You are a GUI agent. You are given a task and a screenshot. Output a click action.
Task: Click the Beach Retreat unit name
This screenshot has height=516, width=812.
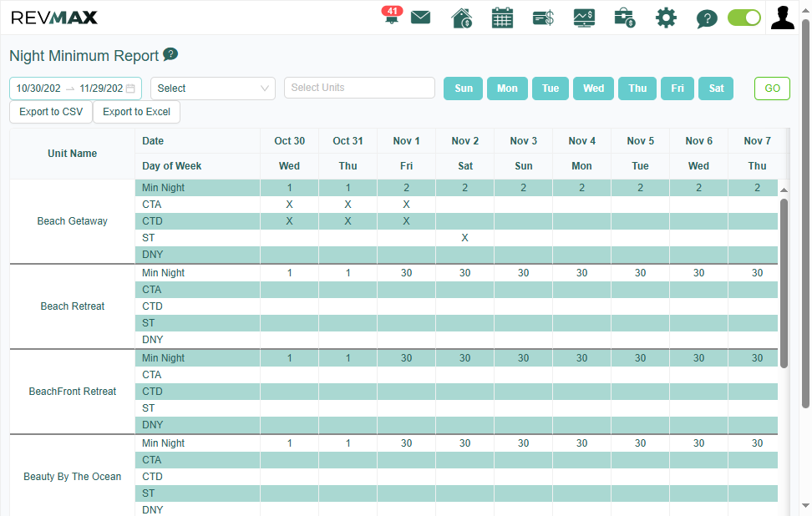click(x=73, y=306)
